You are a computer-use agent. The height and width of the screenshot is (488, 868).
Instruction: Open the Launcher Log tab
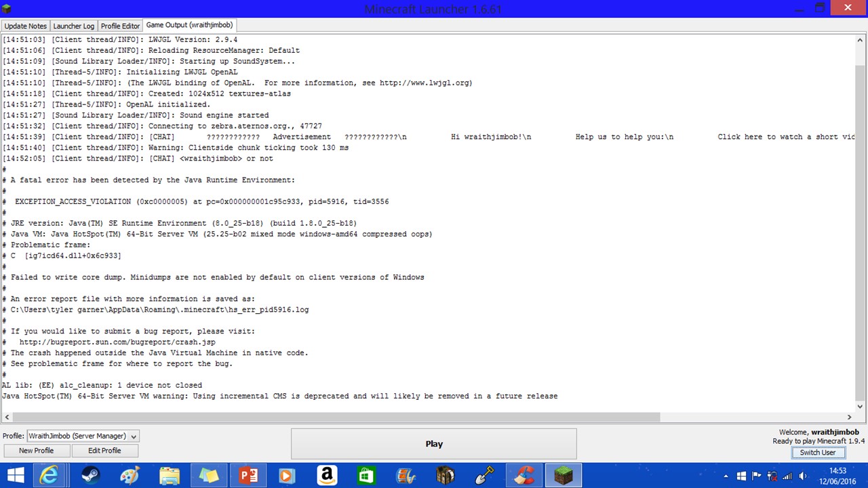(x=74, y=26)
